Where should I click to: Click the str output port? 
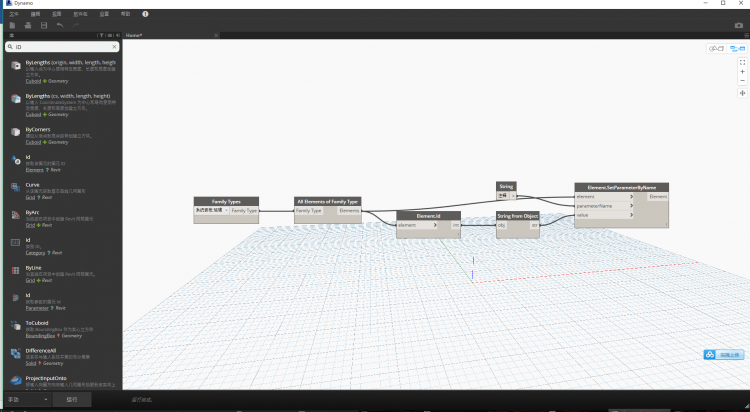pos(534,225)
